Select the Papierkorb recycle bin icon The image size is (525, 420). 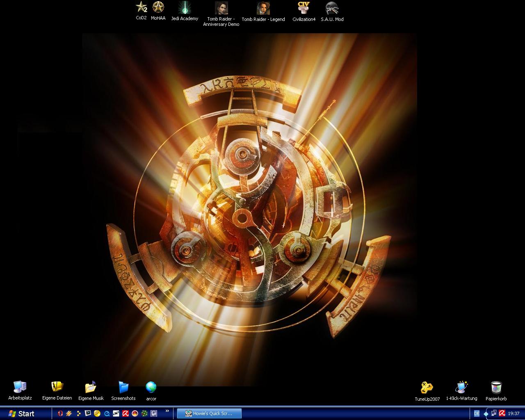pos(496,391)
